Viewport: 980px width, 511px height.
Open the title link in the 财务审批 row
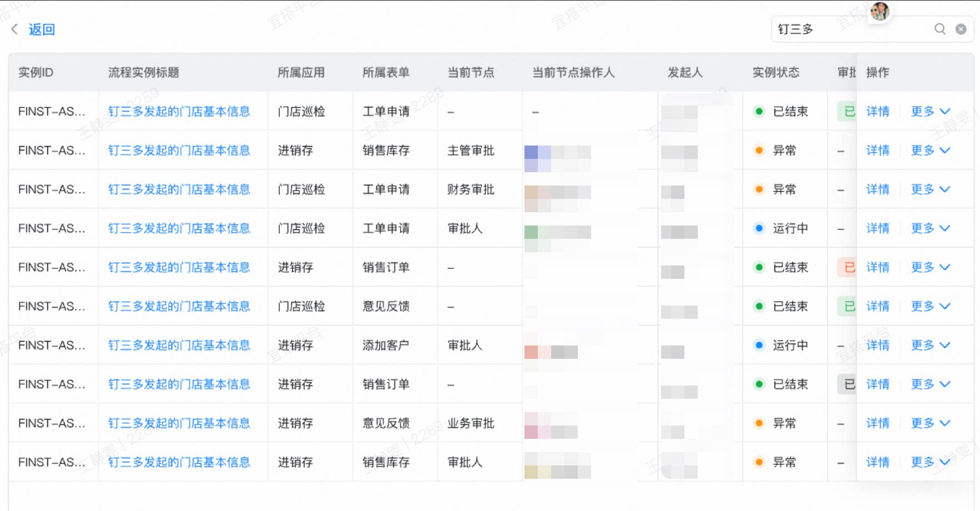(179, 189)
